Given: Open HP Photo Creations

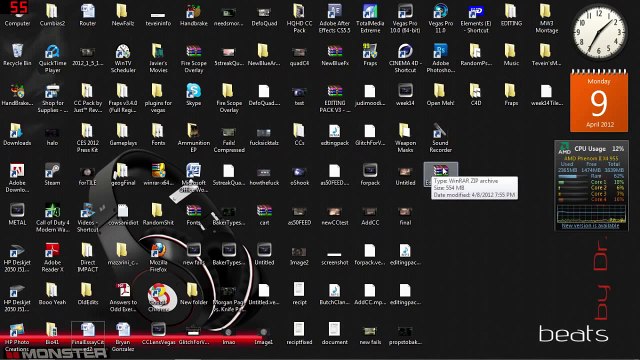Looking at the screenshot, I should pyautogui.click(x=17, y=337).
